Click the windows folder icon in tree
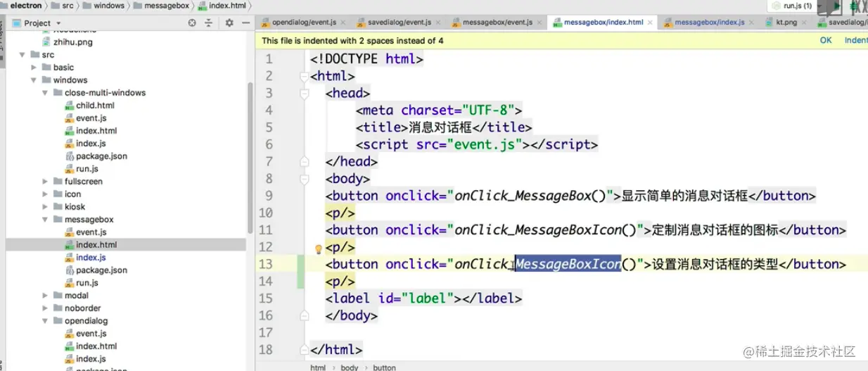 [x=46, y=80]
